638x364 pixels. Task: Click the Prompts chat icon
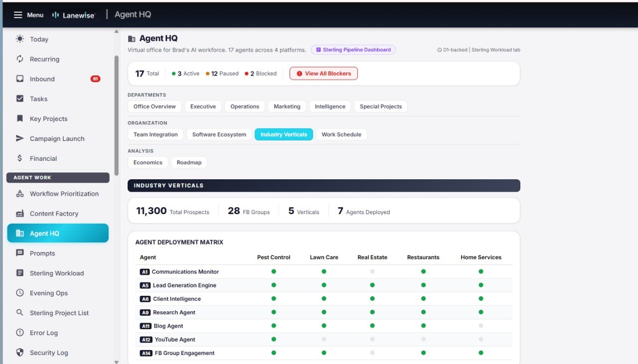tap(20, 253)
